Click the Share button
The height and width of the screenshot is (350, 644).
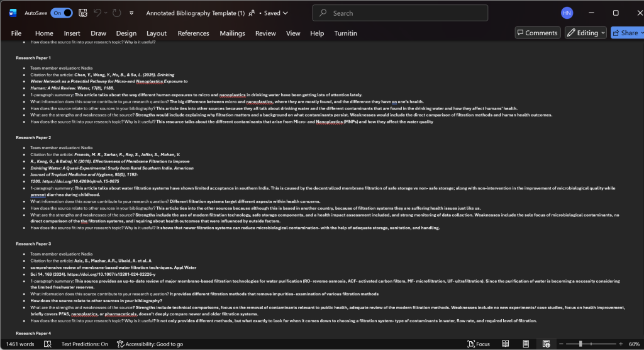coord(626,33)
